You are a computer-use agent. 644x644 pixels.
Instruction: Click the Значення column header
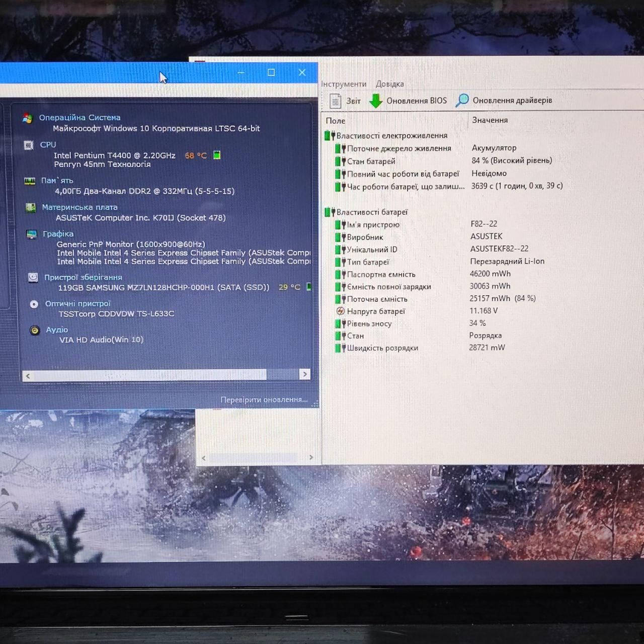[490, 120]
